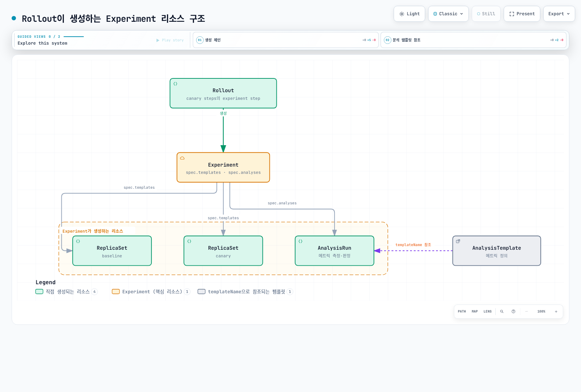Select the AnalysisRun node

tap(334, 251)
